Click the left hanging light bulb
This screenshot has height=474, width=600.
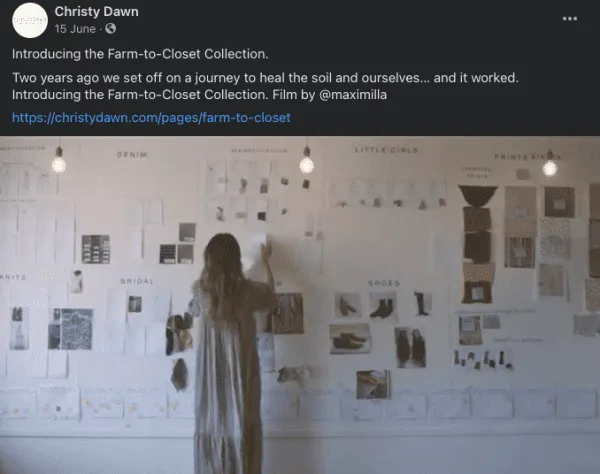click(x=59, y=162)
